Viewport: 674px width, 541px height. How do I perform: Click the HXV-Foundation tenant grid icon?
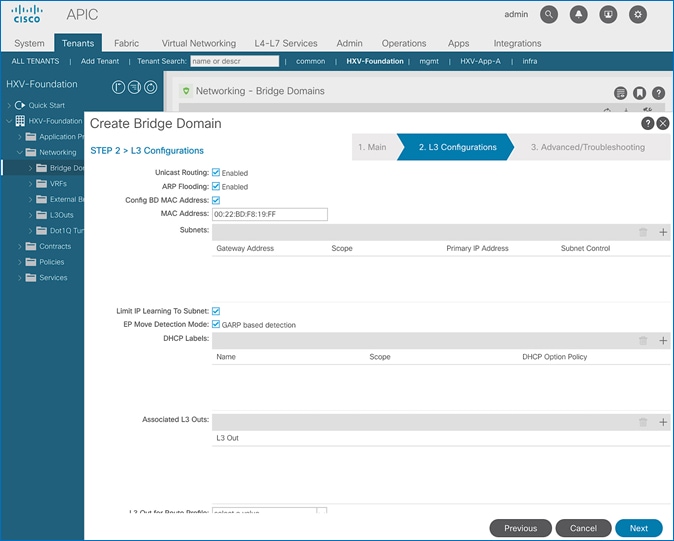[20, 121]
